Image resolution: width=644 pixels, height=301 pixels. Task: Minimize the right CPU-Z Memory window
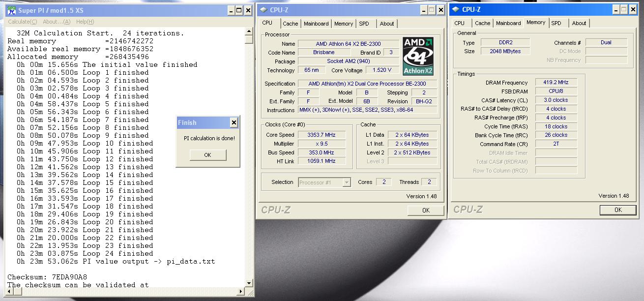click(616, 9)
